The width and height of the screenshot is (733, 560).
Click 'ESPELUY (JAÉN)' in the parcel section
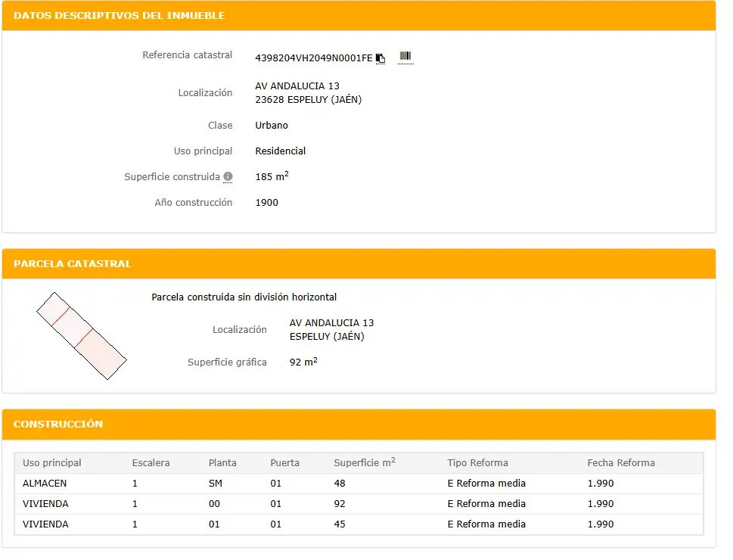tap(327, 336)
